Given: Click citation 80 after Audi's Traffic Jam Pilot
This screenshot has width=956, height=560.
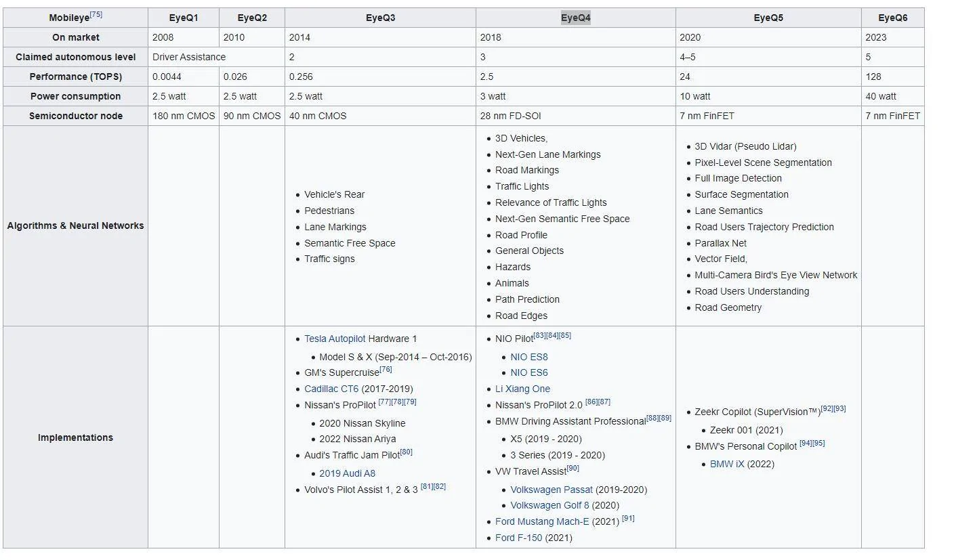Looking at the screenshot, I should click(x=406, y=452).
